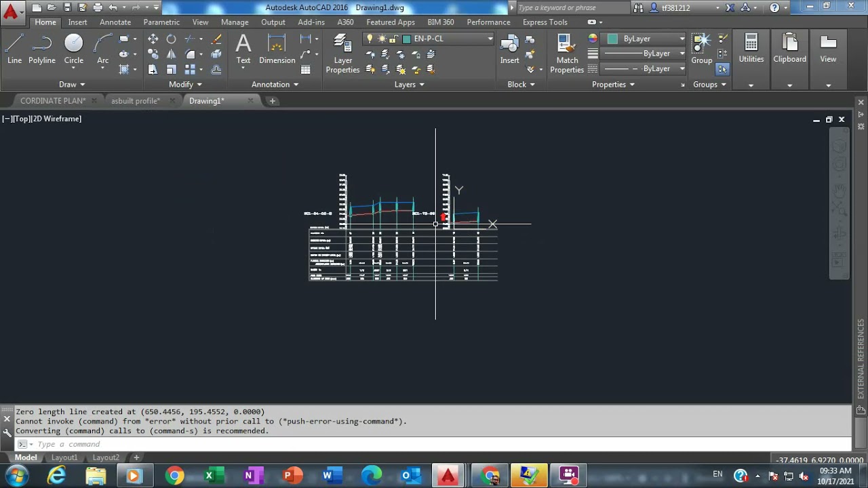Expand the Layers panel

[x=410, y=85]
